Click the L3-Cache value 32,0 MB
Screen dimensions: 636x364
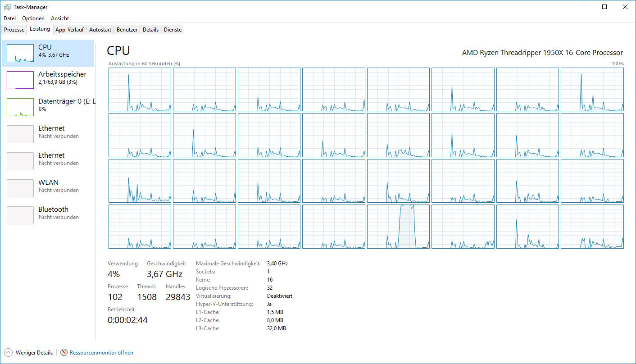277,328
